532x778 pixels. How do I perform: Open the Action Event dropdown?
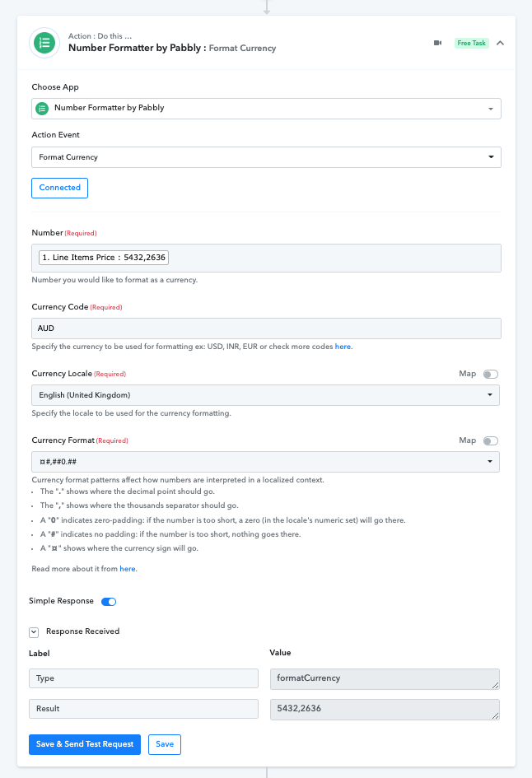click(x=266, y=156)
